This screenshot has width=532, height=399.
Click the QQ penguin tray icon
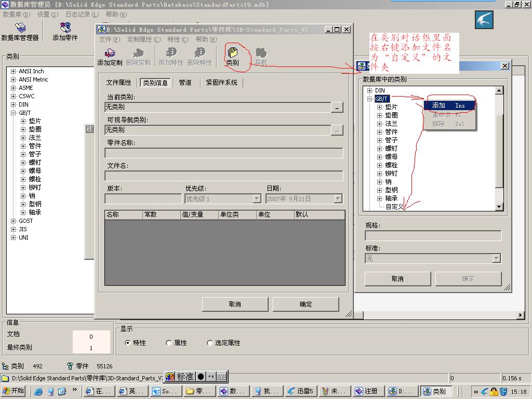pos(494,392)
